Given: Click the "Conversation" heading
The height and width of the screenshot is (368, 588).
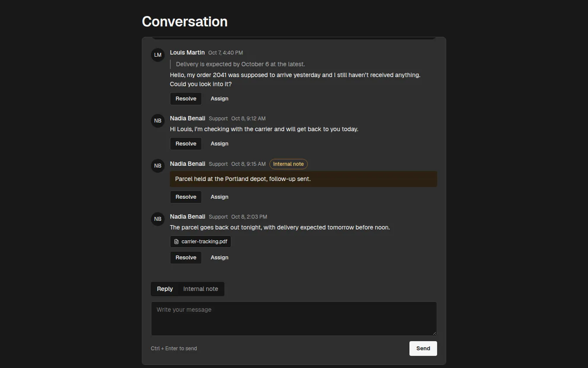Looking at the screenshot, I should tap(185, 22).
